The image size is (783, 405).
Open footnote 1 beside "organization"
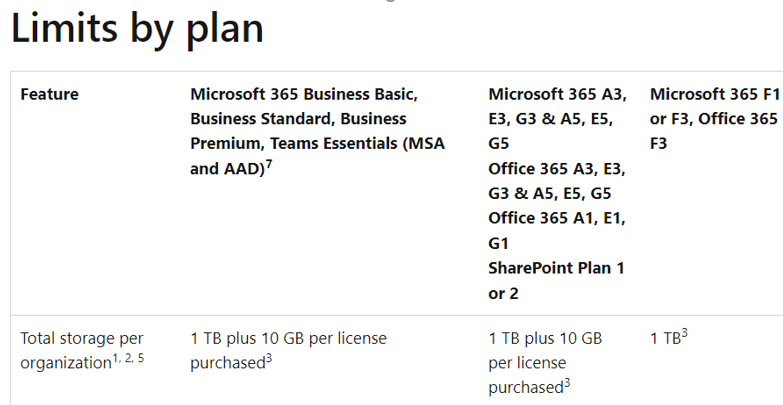tap(115, 358)
